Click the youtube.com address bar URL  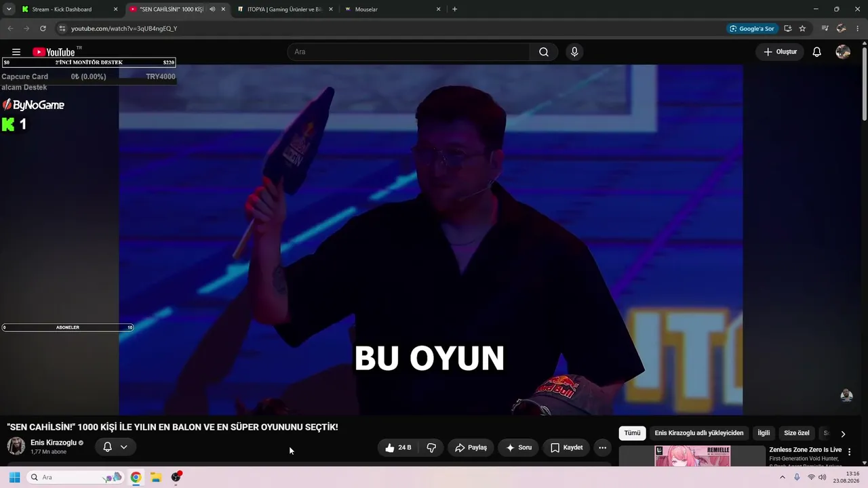[x=124, y=28]
